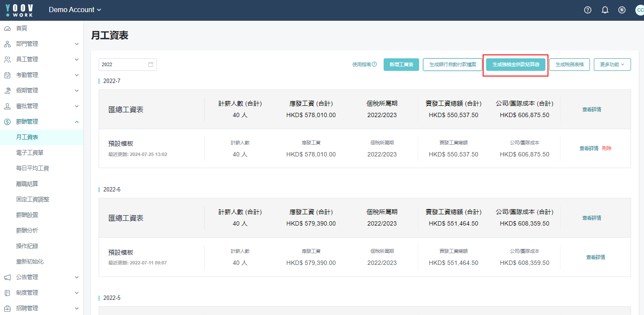Expand the 更多功能 dropdown button
This screenshot has height=315, width=644.
click(x=612, y=64)
